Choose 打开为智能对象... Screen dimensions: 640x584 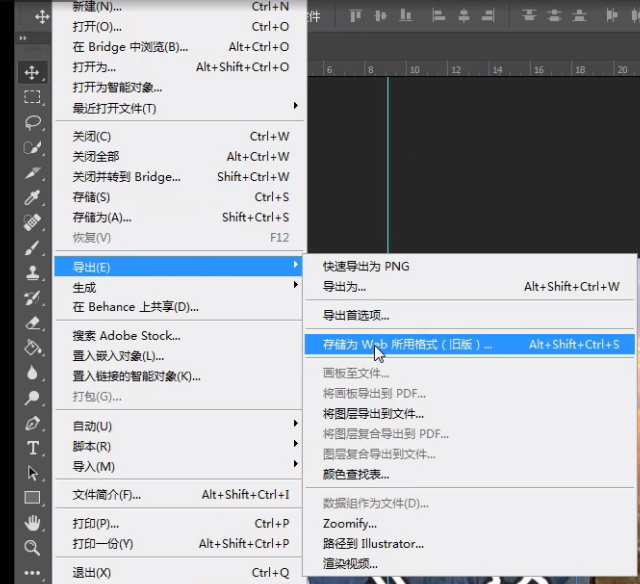(180, 87)
